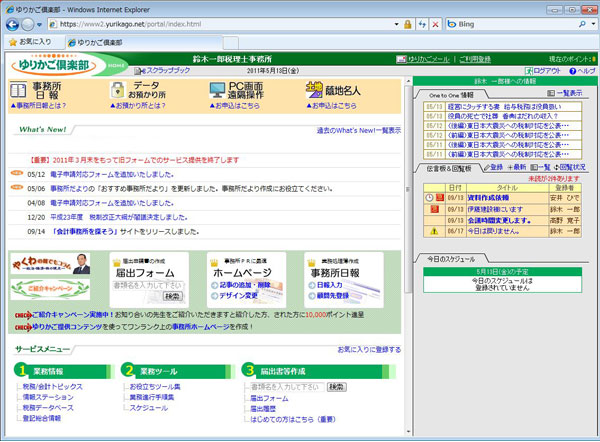This screenshot has height=442, width=600.
Task: Select the 今日のスケジュール tab
Action: (451, 259)
